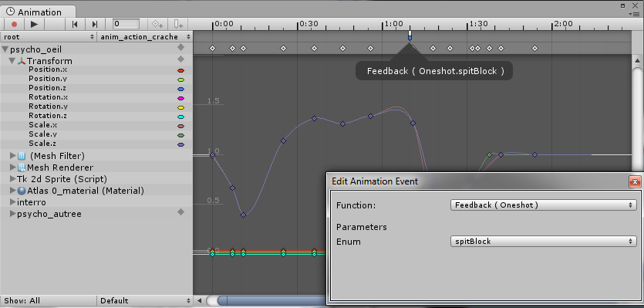The image size is (644, 308).
Task: Add animation event with the marker plus icon
Action: 178,24
